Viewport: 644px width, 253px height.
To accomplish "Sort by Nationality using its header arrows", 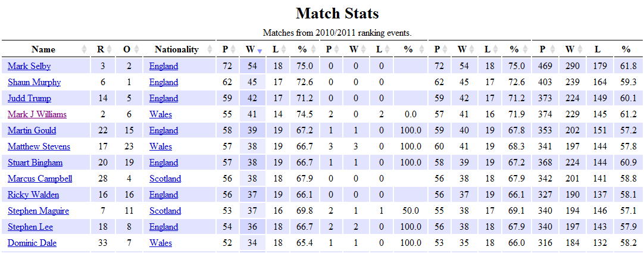I will coord(208,49).
